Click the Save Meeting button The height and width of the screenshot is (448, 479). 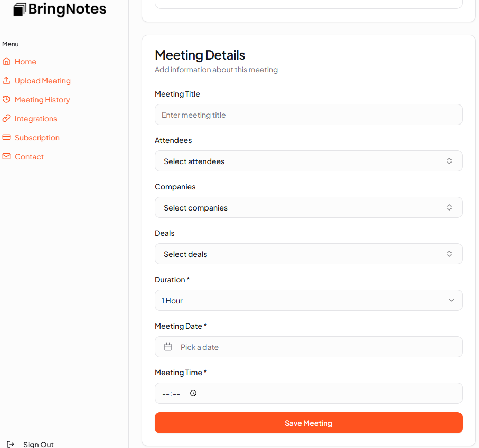coord(308,423)
